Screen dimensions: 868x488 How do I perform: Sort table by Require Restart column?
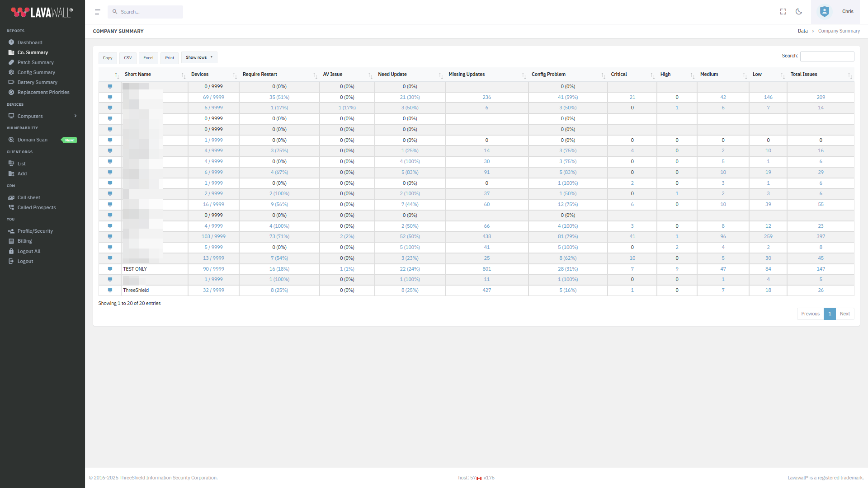click(x=279, y=75)
